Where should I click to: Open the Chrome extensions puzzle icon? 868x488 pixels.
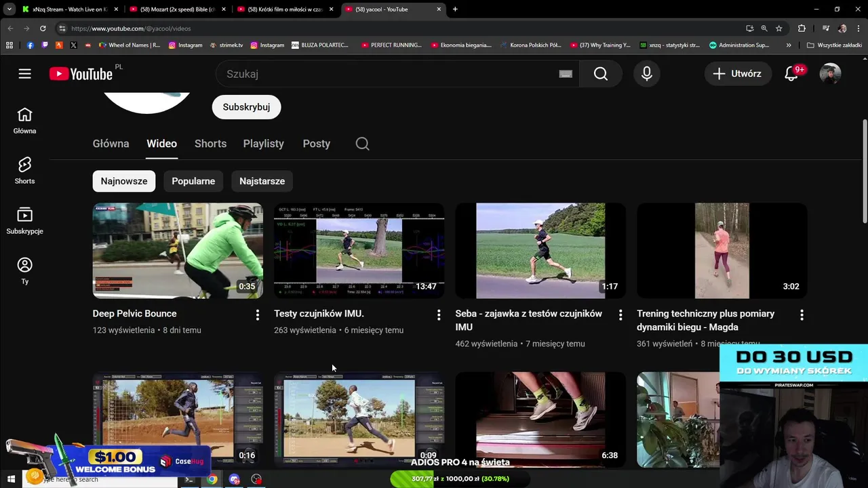pos(802,28)
